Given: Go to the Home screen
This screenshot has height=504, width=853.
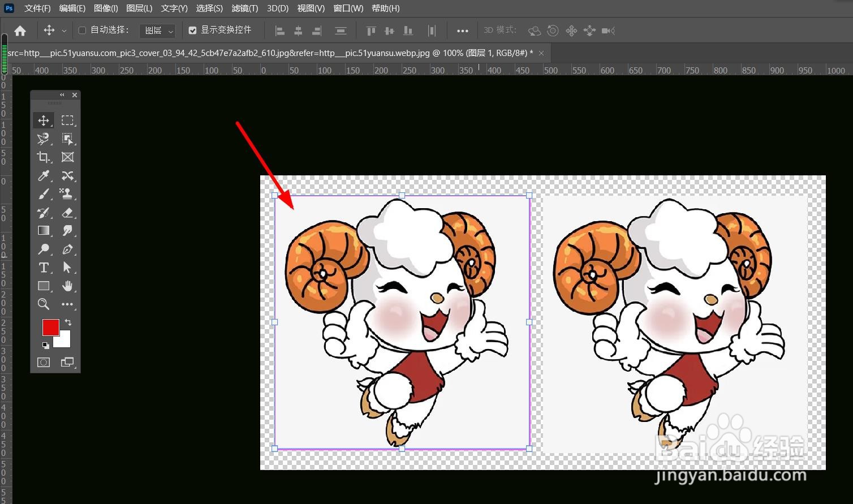Looking at the screenshot, I should (20, 31).
